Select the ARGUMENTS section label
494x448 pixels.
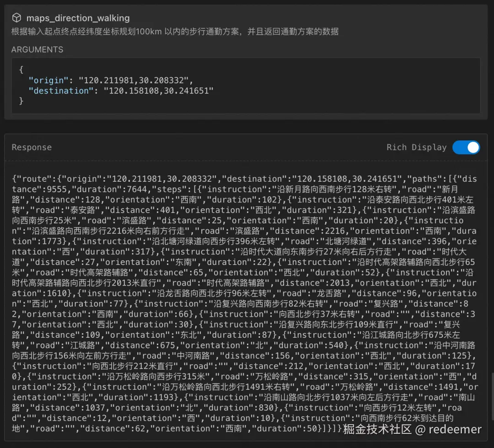(x=37, y=49)
